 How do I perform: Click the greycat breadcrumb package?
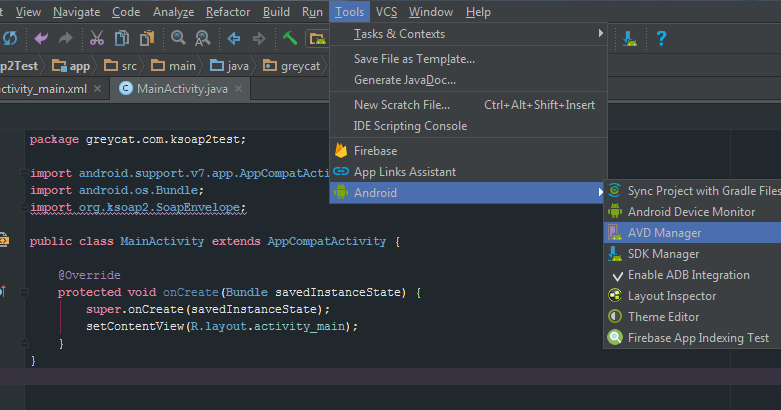point(291,66)
